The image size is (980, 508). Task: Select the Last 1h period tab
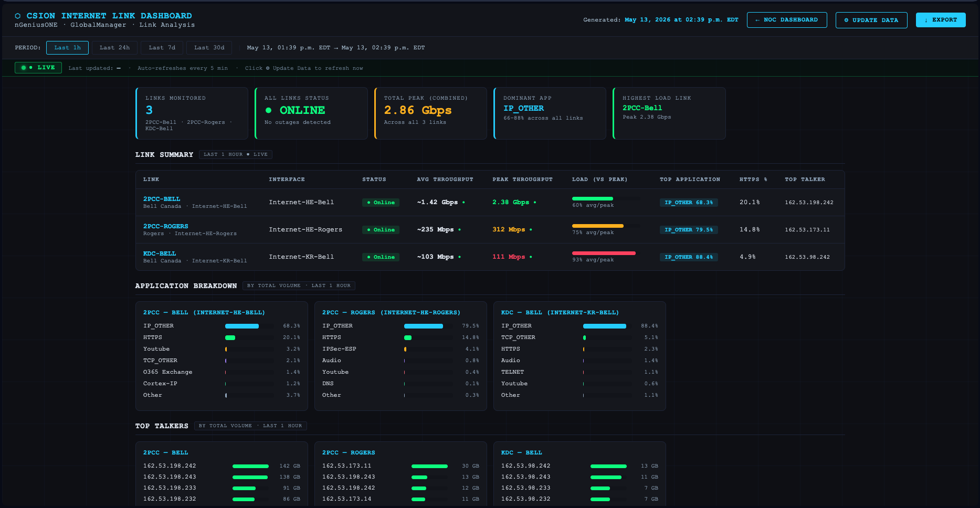click(67, 48)
